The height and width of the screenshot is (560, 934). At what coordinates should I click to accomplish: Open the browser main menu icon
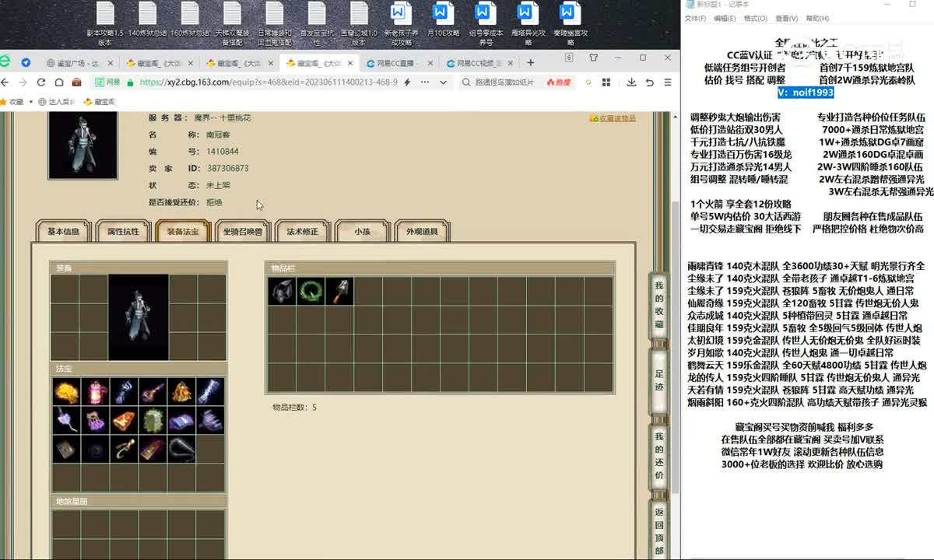point(668,82)
